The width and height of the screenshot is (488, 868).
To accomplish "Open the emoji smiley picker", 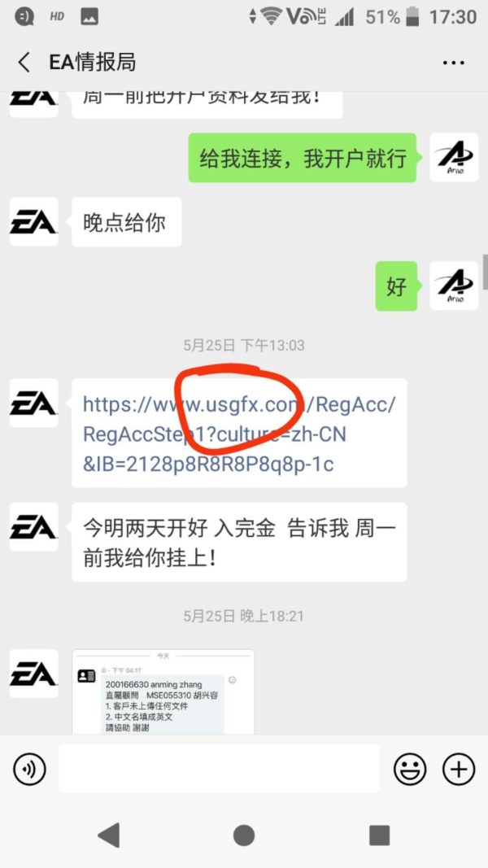I will 410,770.
